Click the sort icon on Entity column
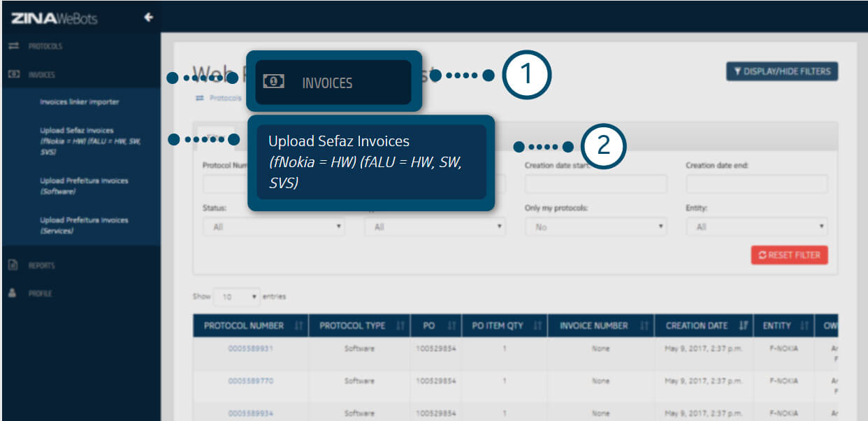Screen dimensions: 868x421 [x=804, y=326]
